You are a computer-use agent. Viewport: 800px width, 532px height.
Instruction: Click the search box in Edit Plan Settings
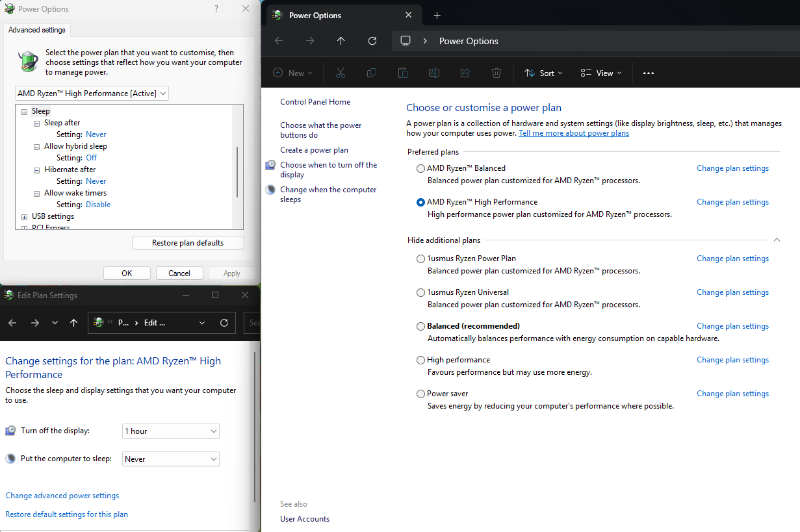(253, 323)
